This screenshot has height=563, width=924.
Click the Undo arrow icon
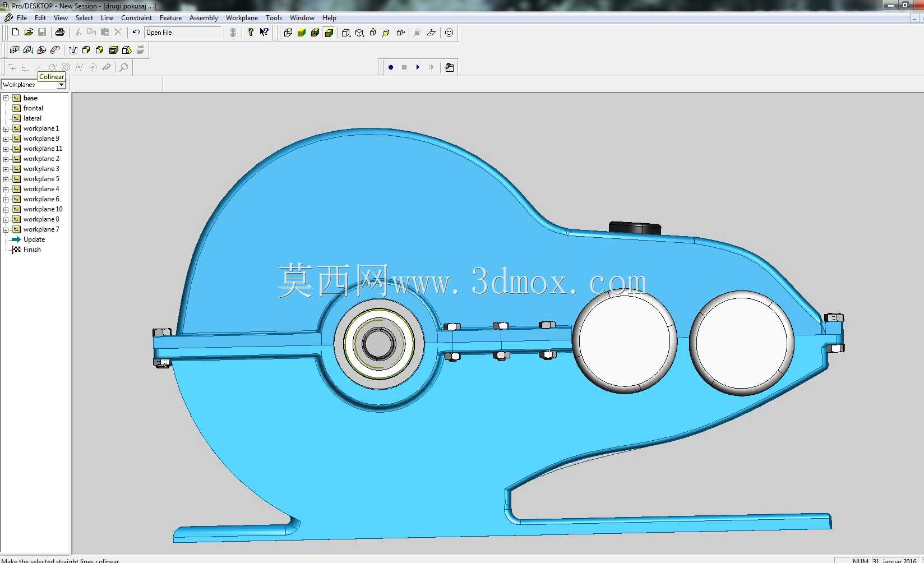point(136,33)
